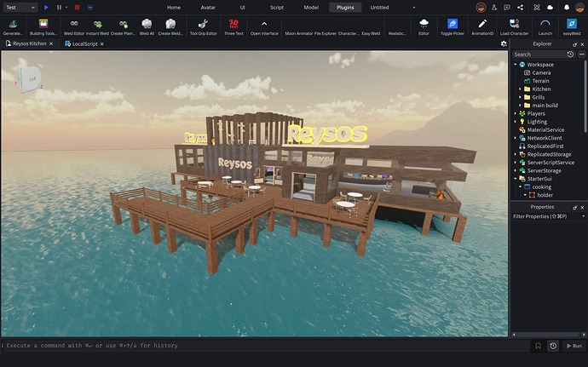The height and width of the screenshot is (367, 588).
Task: Open the cloud save icon
Action: coord(550,7)
